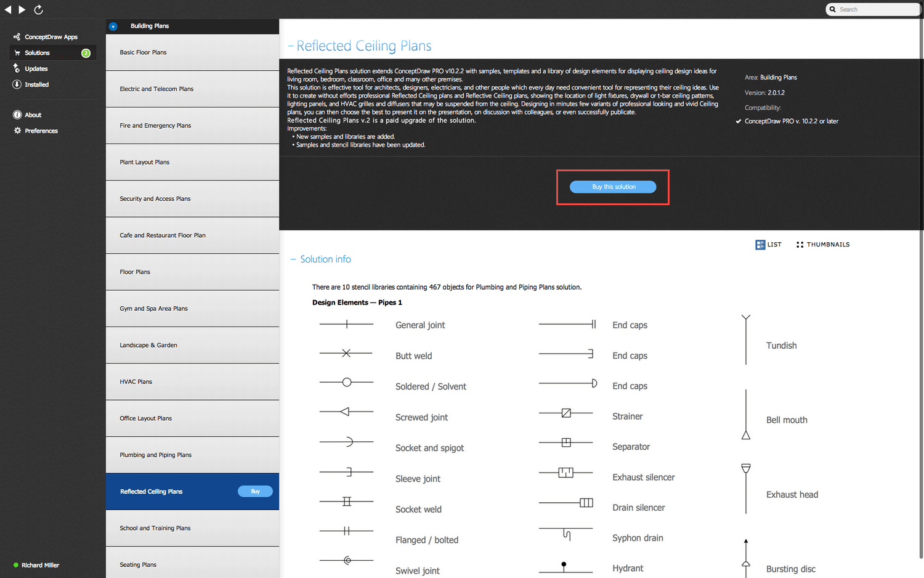Screen dimensions: 924x578
Task: Select Security and Access Plans
Action: tap(192, 199)
